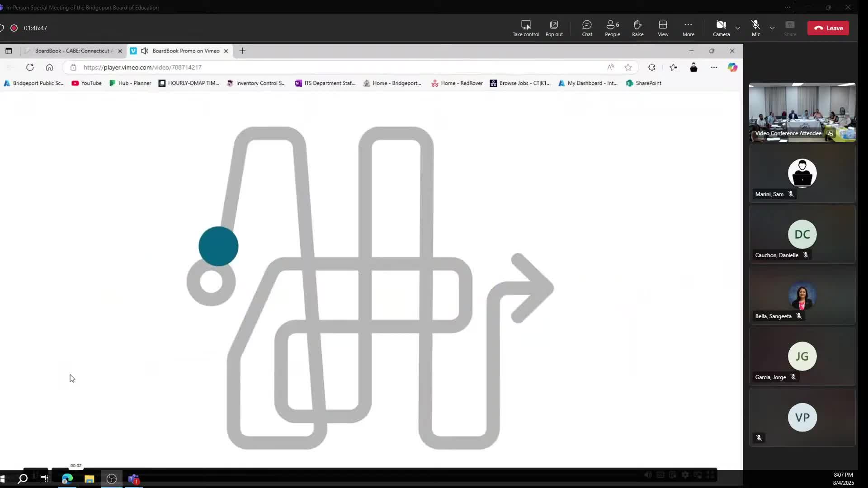Open the SharePoint bookmark
This screenshot has height=488, width=868.
coord(644,83)
